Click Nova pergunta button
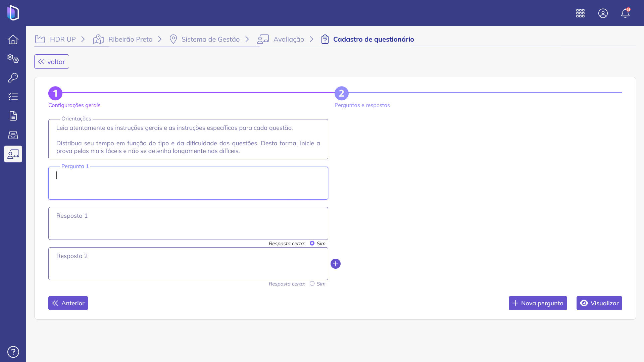The image size is (644, 362). pyautogui.click(x=538, y=303)
